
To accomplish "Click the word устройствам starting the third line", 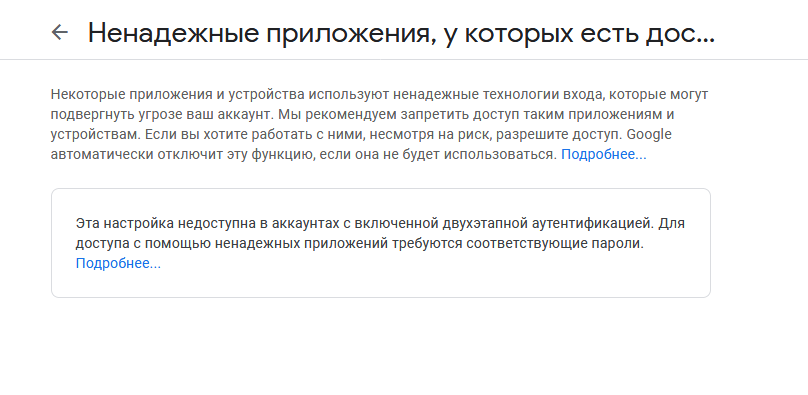I will (x=95, y=134).
